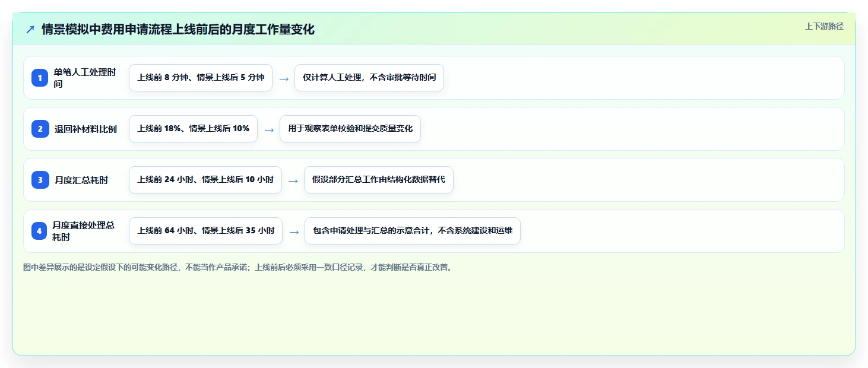Click the arrow after the 8 分钟 box
Screen dimensions: 868x368
(284, 78)
